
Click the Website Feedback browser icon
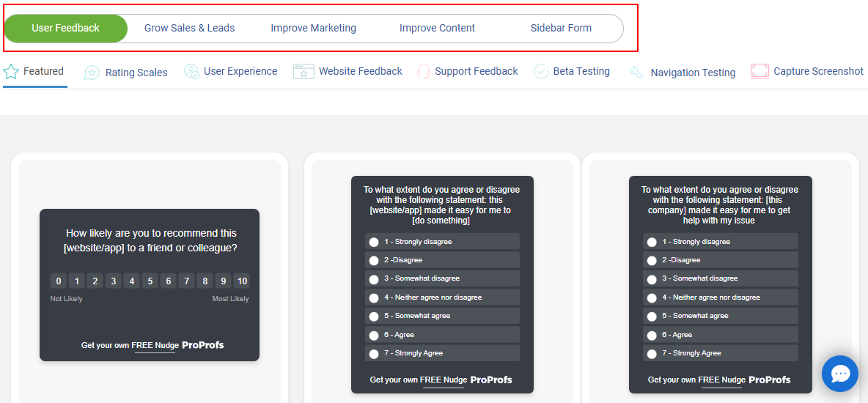(x=304, y=71)
